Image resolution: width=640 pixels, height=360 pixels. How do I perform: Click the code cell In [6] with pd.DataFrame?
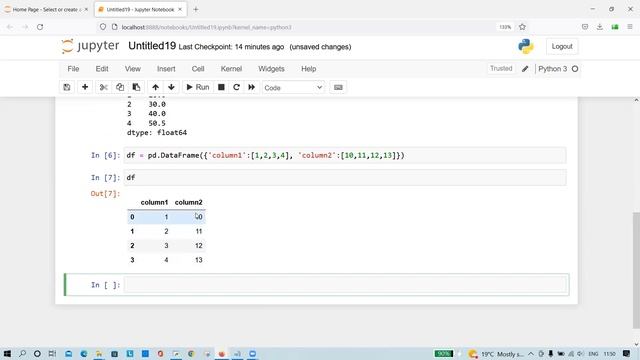click(x=345, y=156)
